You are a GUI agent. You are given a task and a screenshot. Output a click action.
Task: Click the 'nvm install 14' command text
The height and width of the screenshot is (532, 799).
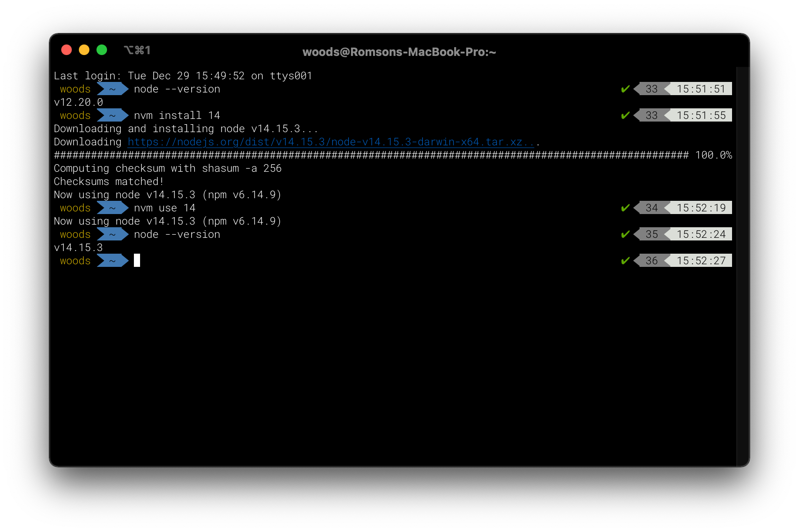[x=177, y=115]
